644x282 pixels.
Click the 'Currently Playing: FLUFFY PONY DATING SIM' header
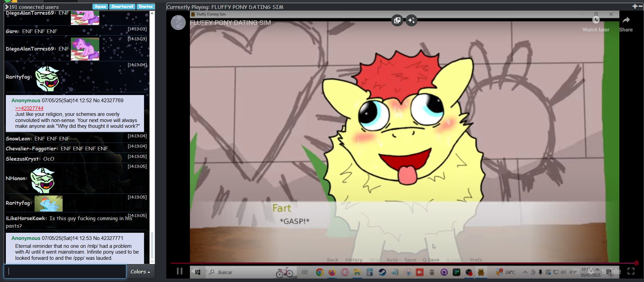tap(225, 7)
